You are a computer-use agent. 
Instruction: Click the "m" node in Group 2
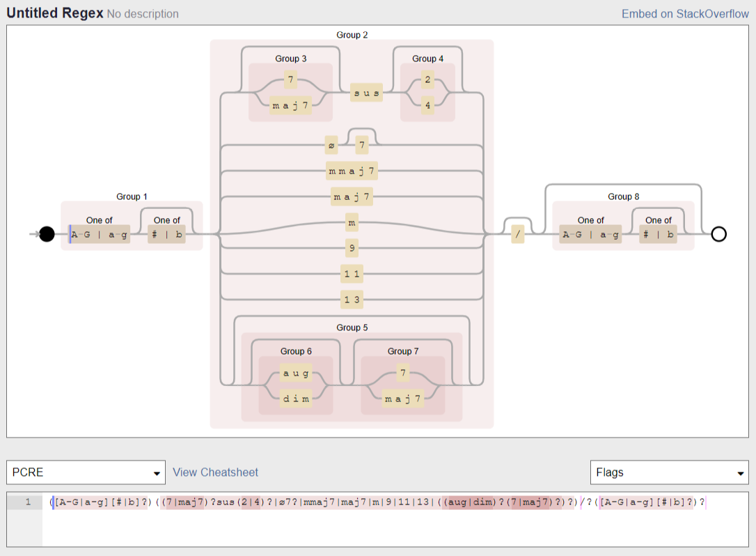click(x=352, y=222)
